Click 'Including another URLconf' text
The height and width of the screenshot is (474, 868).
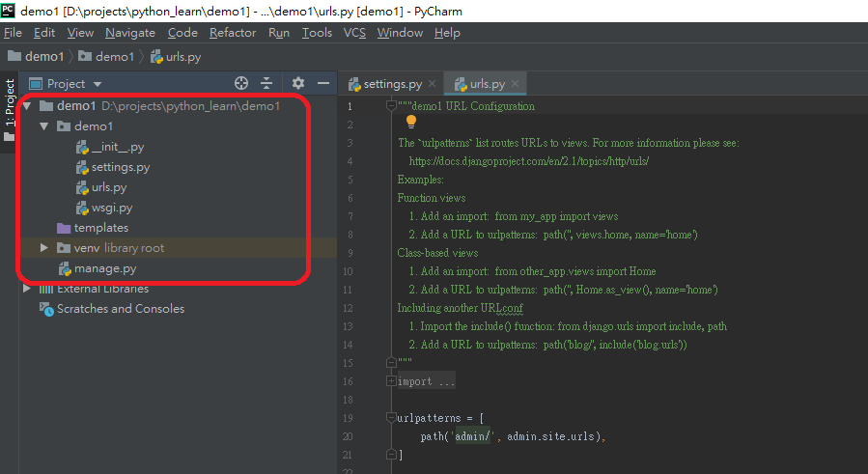click(460, 308)
